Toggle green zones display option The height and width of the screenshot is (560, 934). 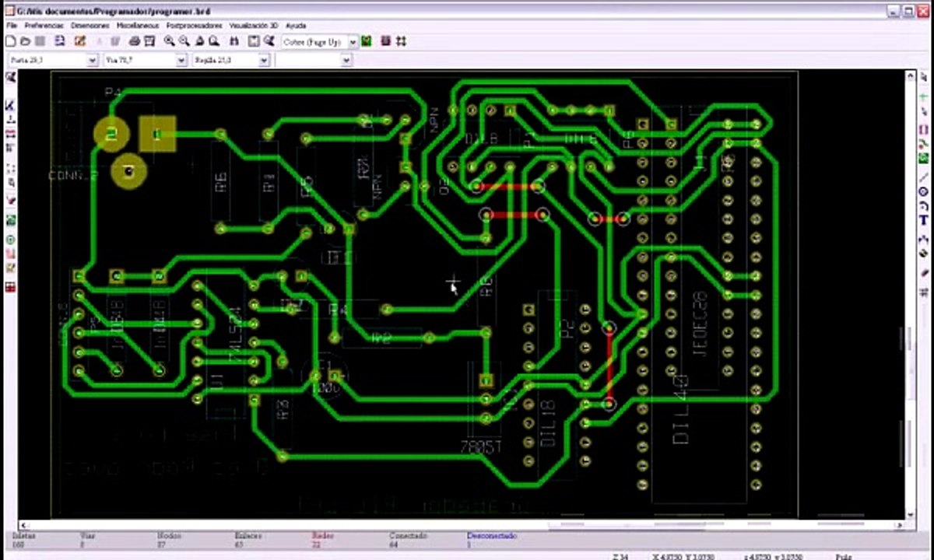click(10, 220)
